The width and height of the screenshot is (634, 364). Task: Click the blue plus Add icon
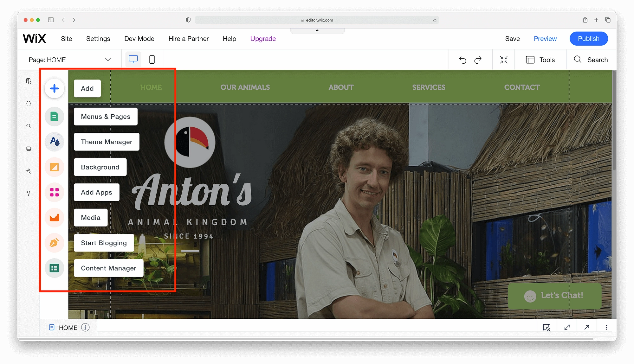[54, 88]
